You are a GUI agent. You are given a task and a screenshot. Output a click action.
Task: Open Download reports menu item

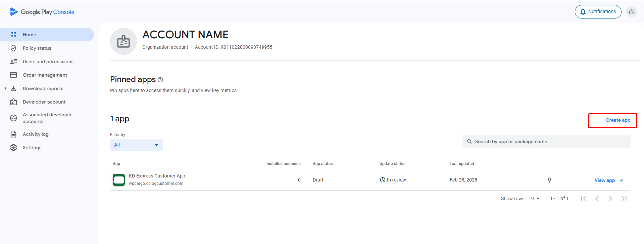[43, 88]
